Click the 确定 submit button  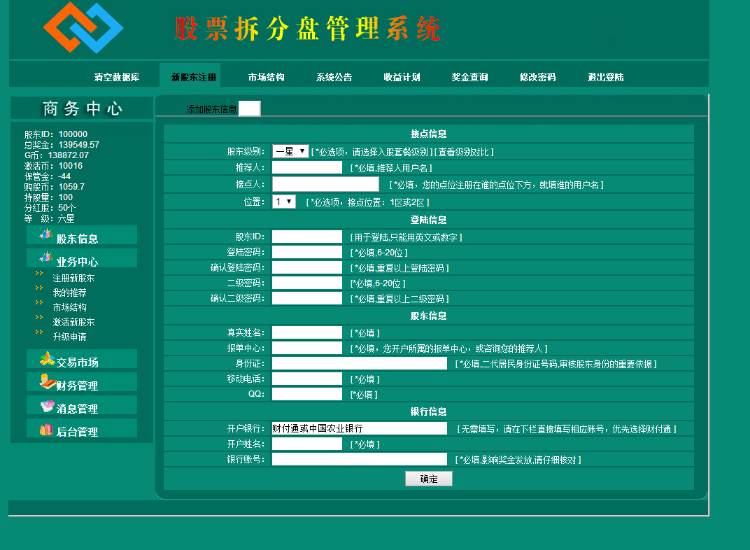tap(429, 479)
